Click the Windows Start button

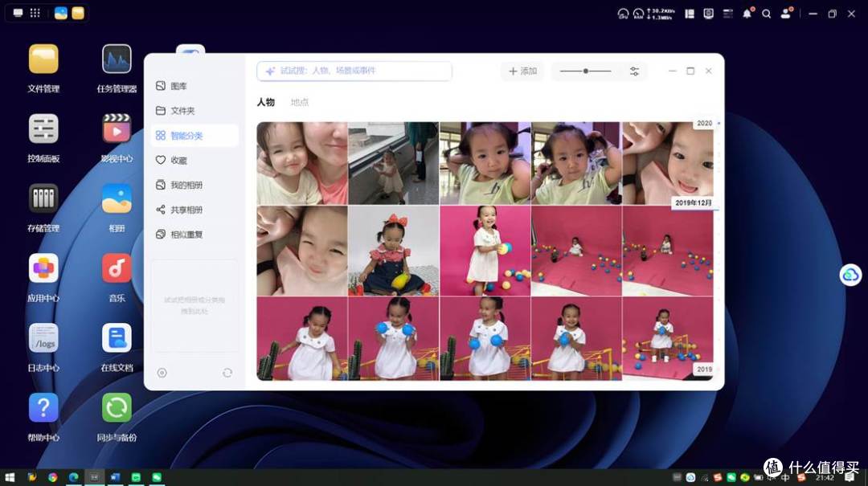pyautogui.click(x=10, y=477)
